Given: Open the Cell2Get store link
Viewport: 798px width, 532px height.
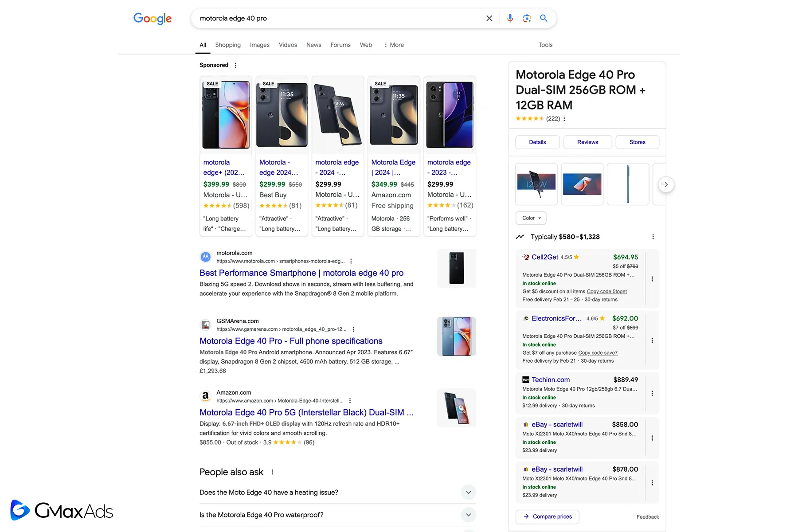Looking at the screenshot, I should coord(545,257).
